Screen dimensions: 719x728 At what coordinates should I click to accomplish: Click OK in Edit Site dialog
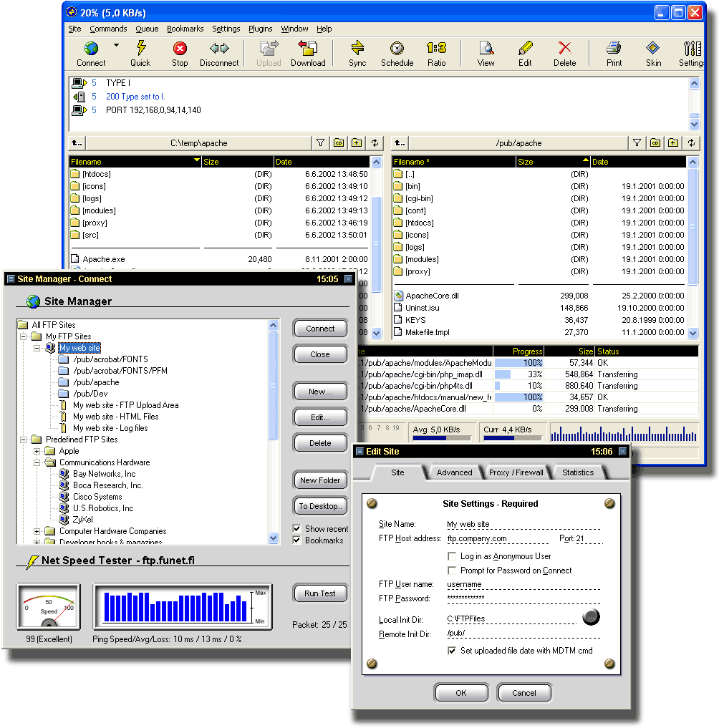click(x=460, y=693)
